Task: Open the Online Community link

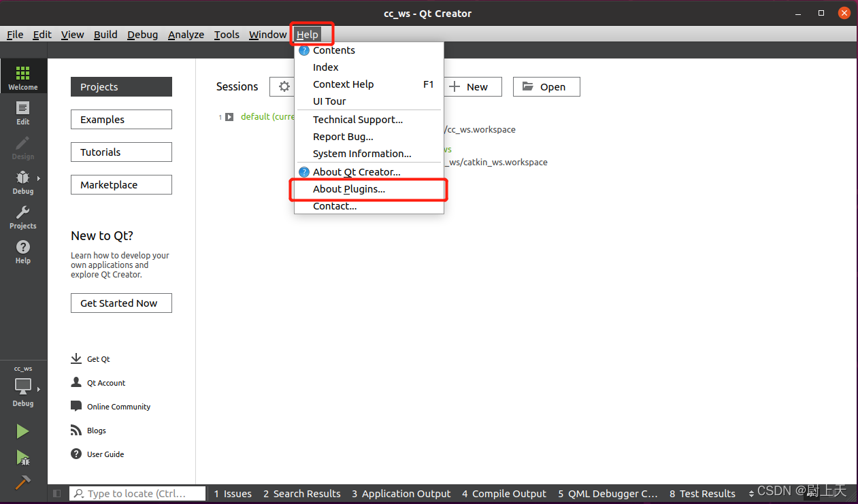Action: coord(110,407)
